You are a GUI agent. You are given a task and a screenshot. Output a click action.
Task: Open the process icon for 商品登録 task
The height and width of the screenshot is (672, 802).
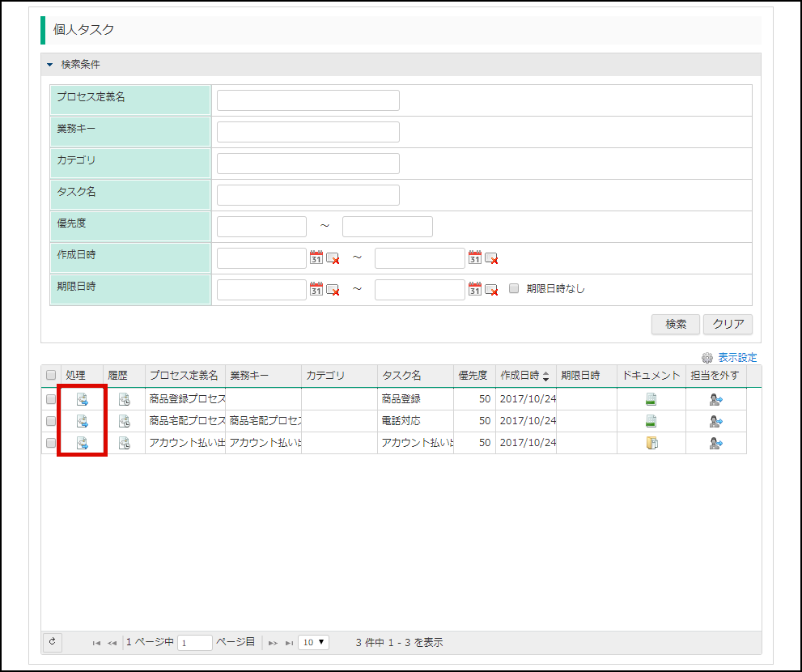coord(82,399)
